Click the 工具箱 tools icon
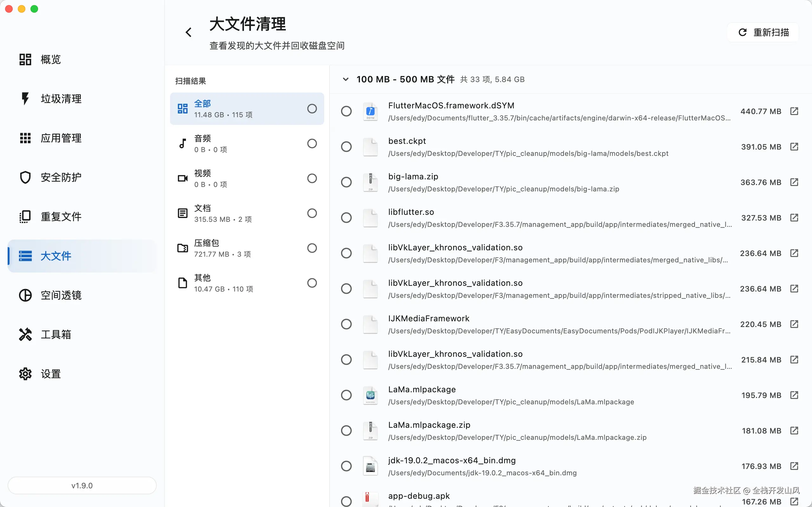Screen dimensions: 812x507 (25, 334)
